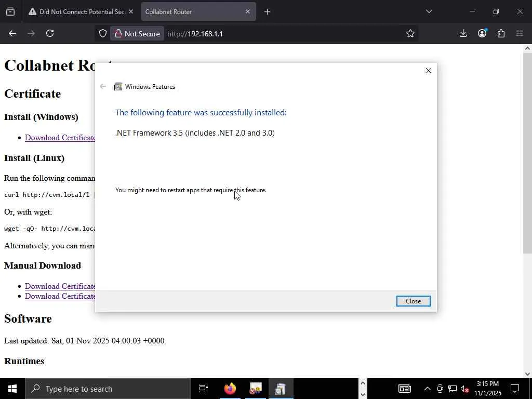Click the Windows Features title icon
Screen dimensions: 532x399
point(118,87)
